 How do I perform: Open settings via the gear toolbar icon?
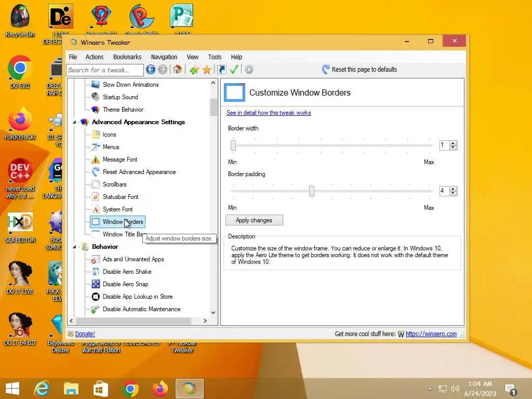click(x=249, y=70)
